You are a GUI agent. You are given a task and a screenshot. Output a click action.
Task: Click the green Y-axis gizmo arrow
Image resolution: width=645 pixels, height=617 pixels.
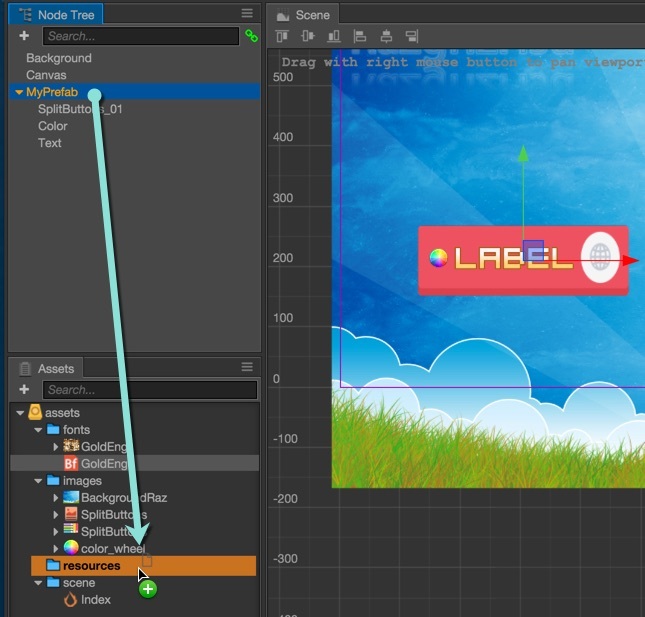(523, 153)
